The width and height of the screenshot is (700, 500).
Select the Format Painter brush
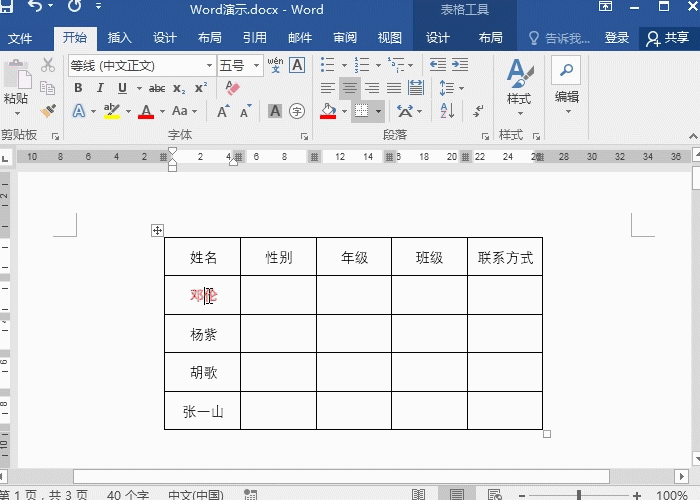[48, 111]
